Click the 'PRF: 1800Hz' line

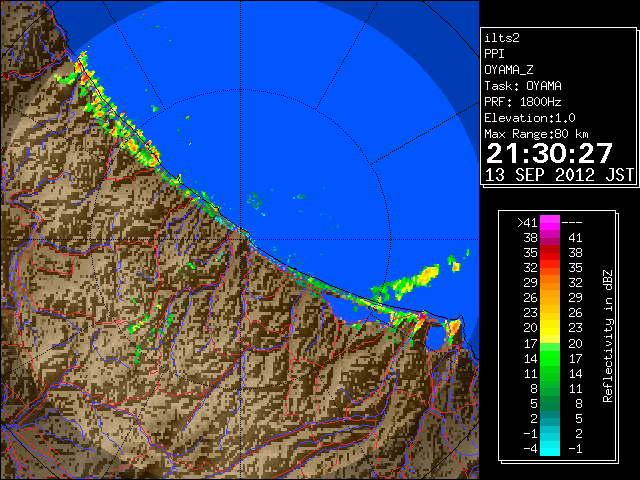pos(523,102)
